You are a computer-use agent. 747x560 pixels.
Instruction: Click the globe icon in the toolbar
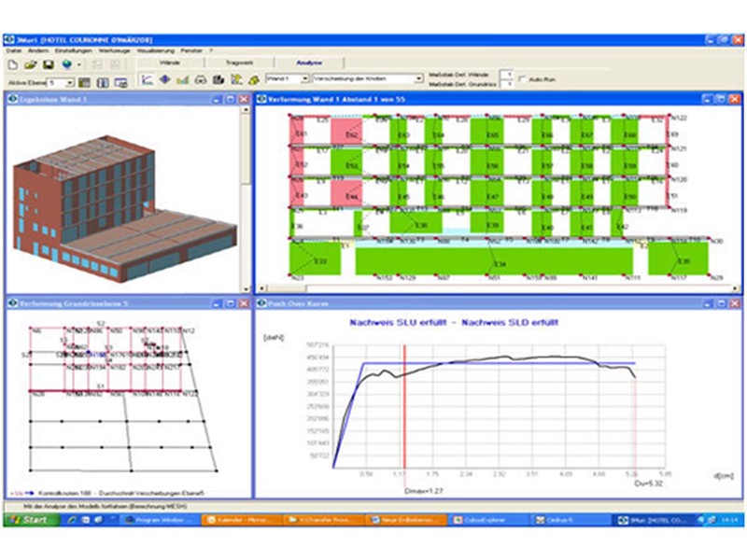pyautogui.click(x=67, y=65)
